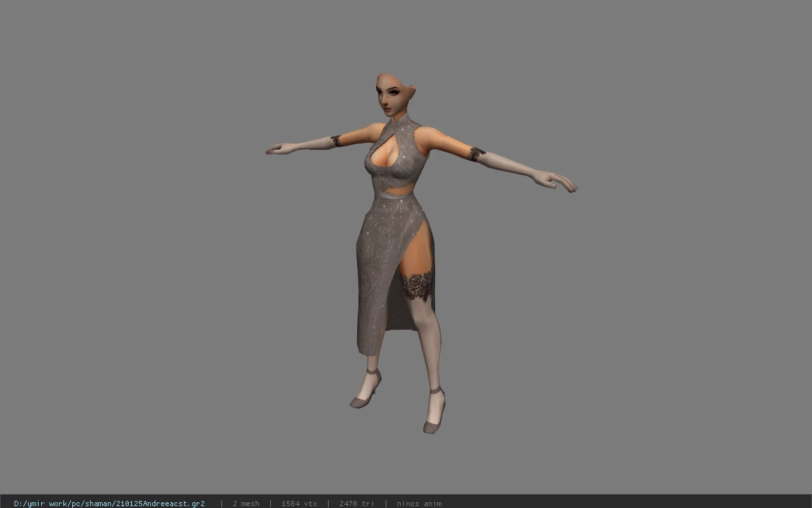
Task: Click the file path 210125Andreeacst.gr2 in status bar
Action: [109, 504]
